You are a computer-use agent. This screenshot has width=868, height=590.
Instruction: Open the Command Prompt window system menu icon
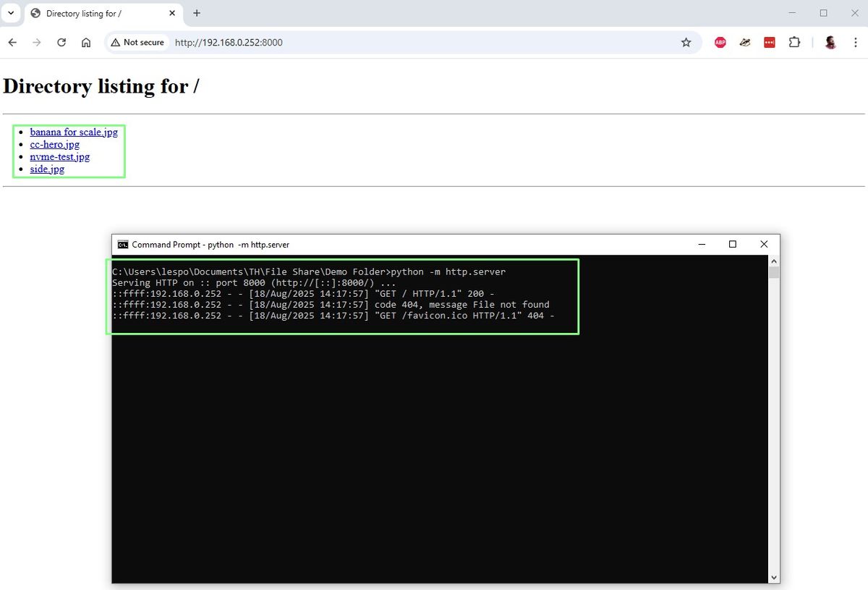click(122, 245)
